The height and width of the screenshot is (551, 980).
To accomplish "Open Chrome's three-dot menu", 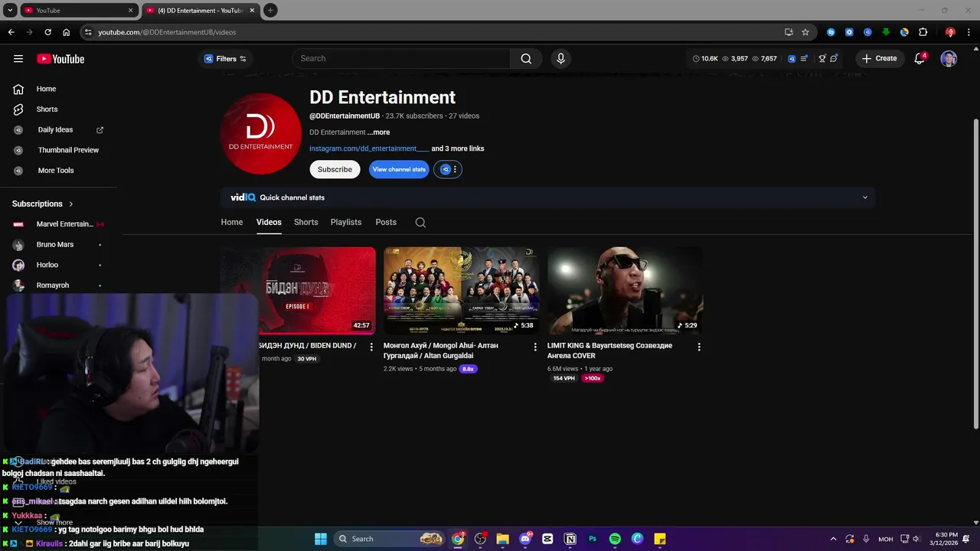I will pyautogui.click(x=967, y=32).
